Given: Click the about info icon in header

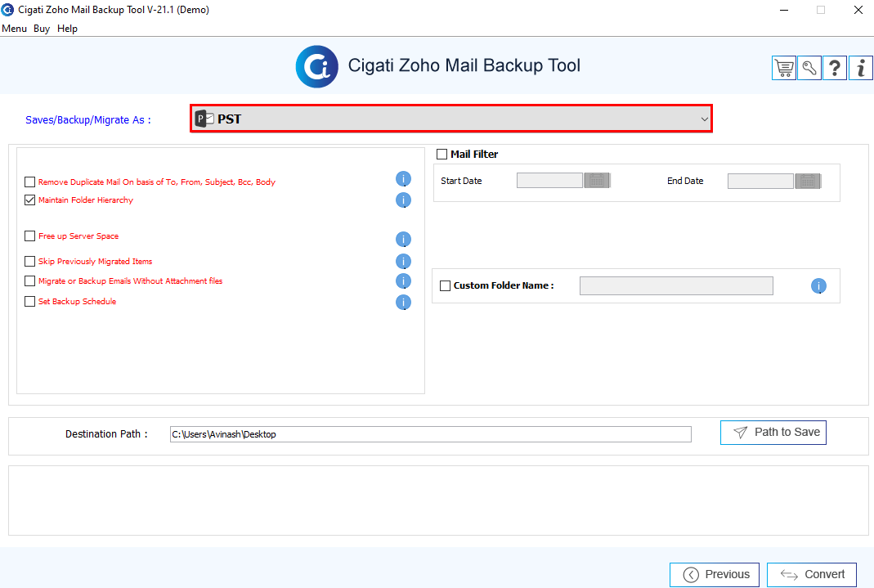Looking at the screenshot, I should (x=860, y=68).
